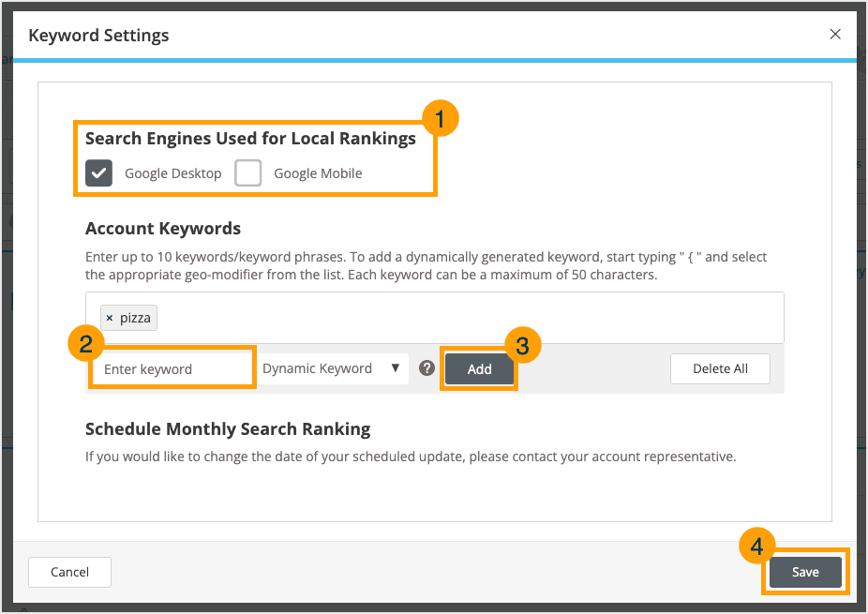Screen dimensions: 868x614
Task: Click the orange callout badge number 2
Action: 85,343
